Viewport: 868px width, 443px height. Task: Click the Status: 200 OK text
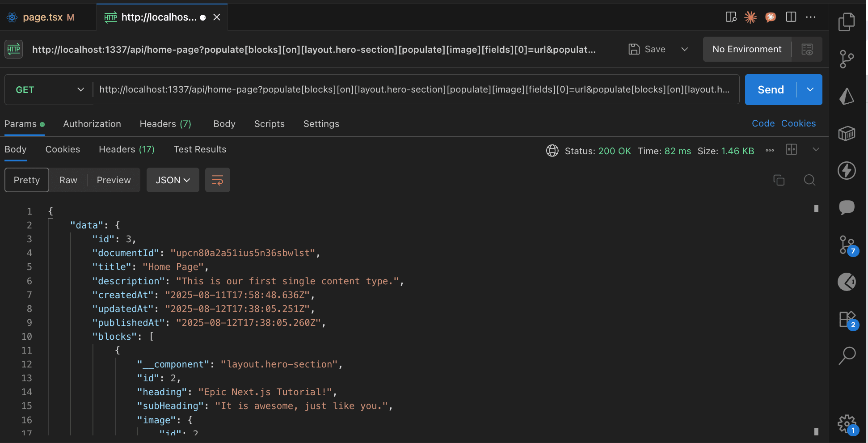click(x=598, y=151)
